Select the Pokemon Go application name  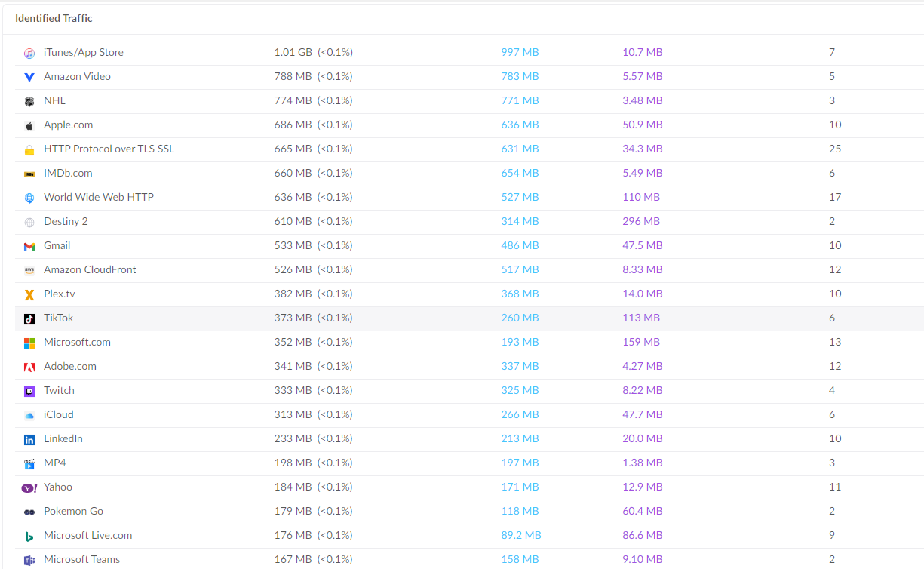tap(73, 511)
